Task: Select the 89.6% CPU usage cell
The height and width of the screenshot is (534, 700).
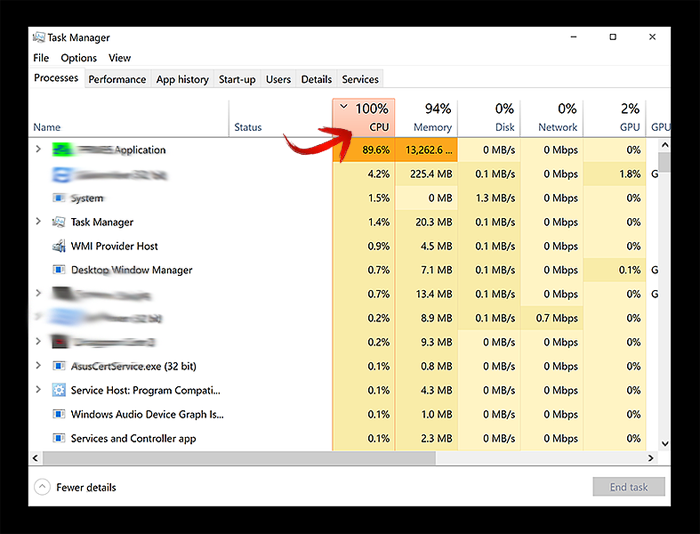Action: click(363, 150)
